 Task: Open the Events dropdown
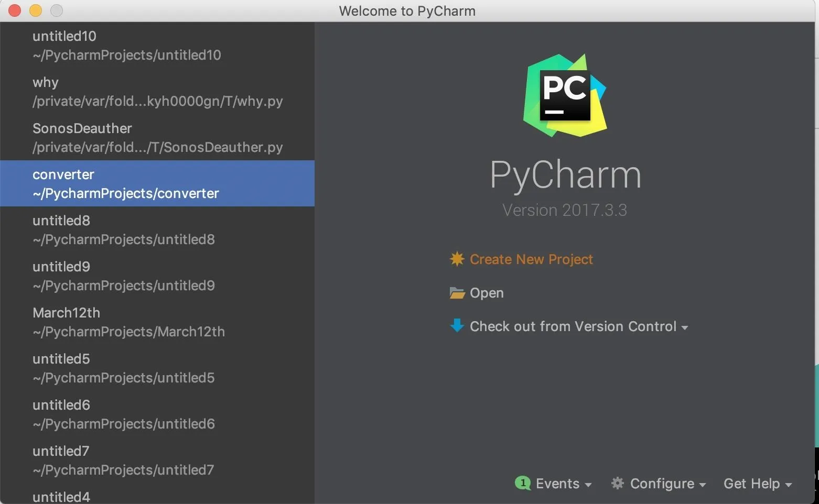click(x=564, y=484)
